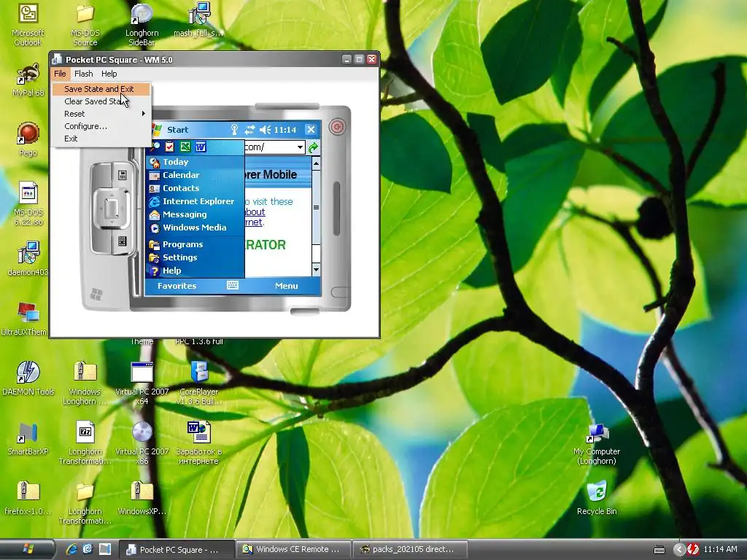Screen dimensions: 747x560
Task: Choose Exit in the File menu
Action: coord(101,139)
